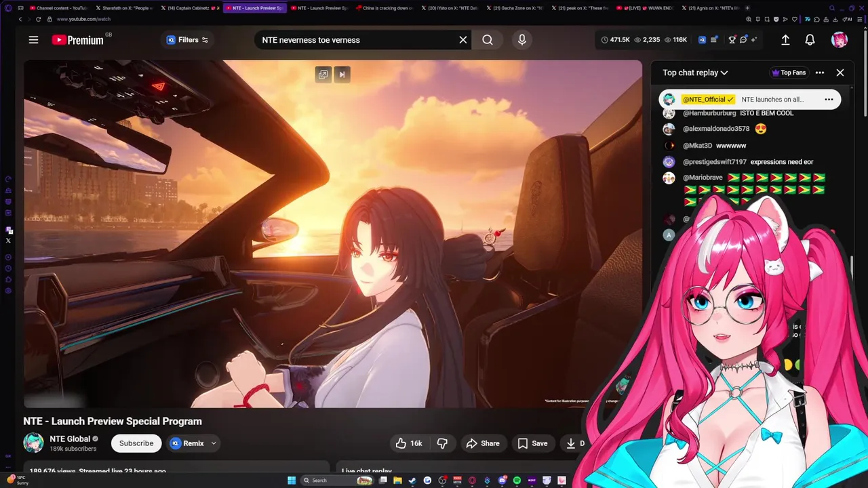
Task: Click the video player frame
Action: (333, 234)
